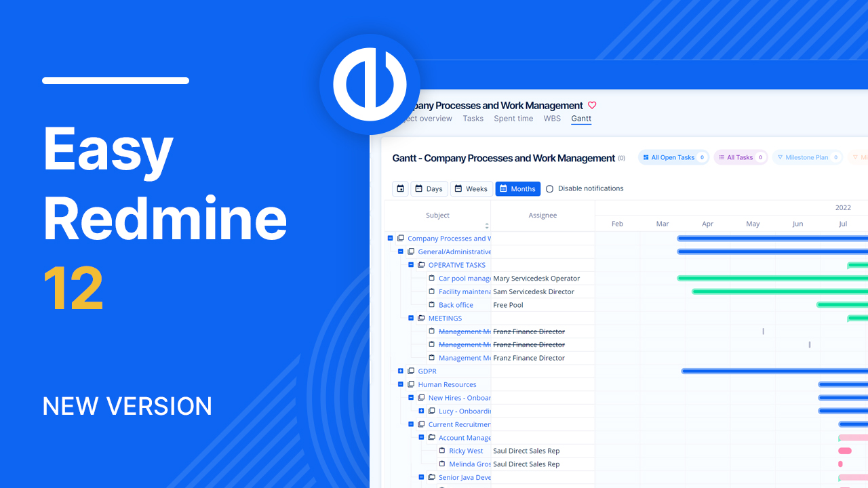868x488 pixels.
Task: Select the leftmost calendar icon in the Gantt toolbar
Action: tap(400, 188)
